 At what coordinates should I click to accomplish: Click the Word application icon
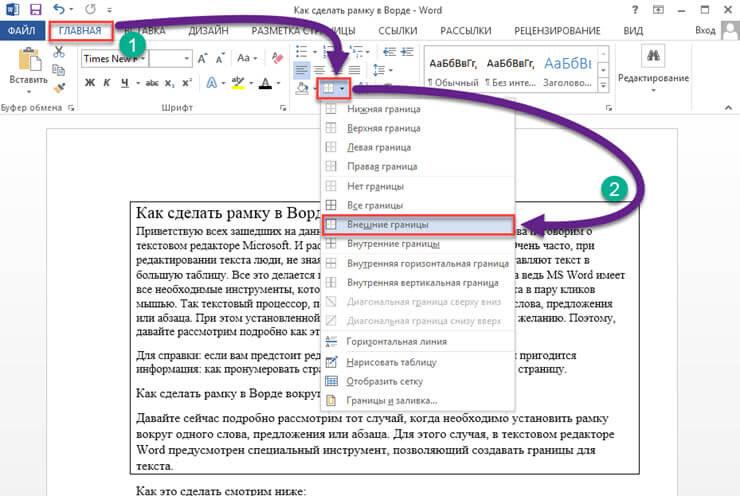[12, 9]
